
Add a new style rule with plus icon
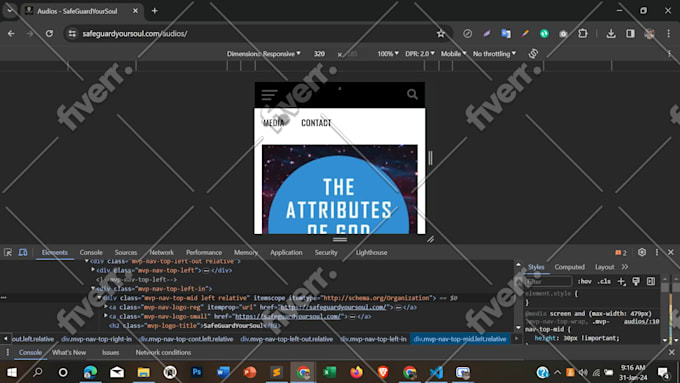[x=621, y=282]
